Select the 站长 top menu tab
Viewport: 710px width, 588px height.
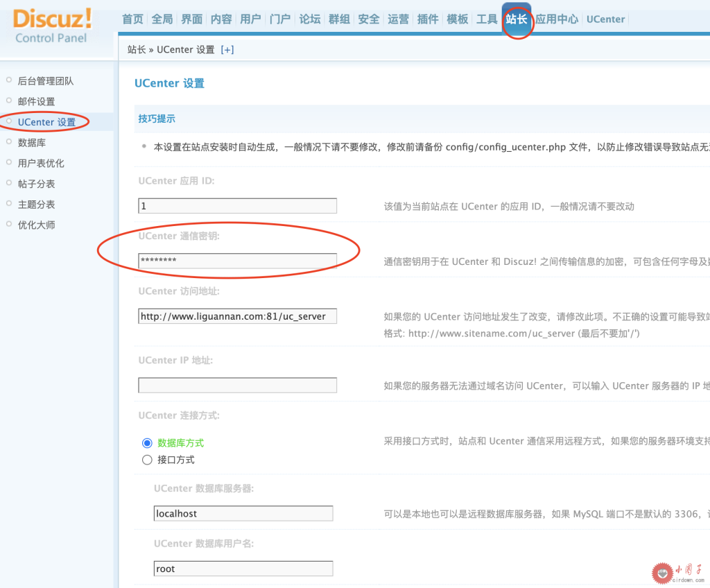[x=517, y=19]
